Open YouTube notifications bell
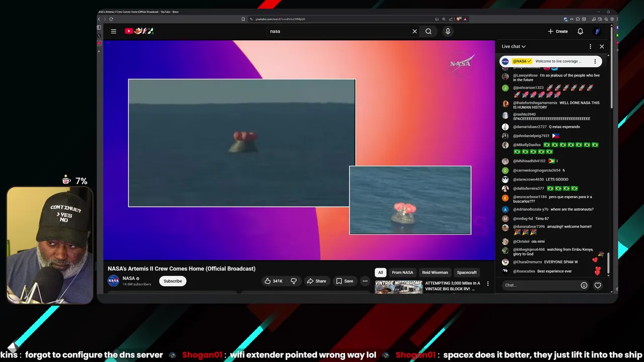This screenshot has width=644, height=362. point(580,31)
